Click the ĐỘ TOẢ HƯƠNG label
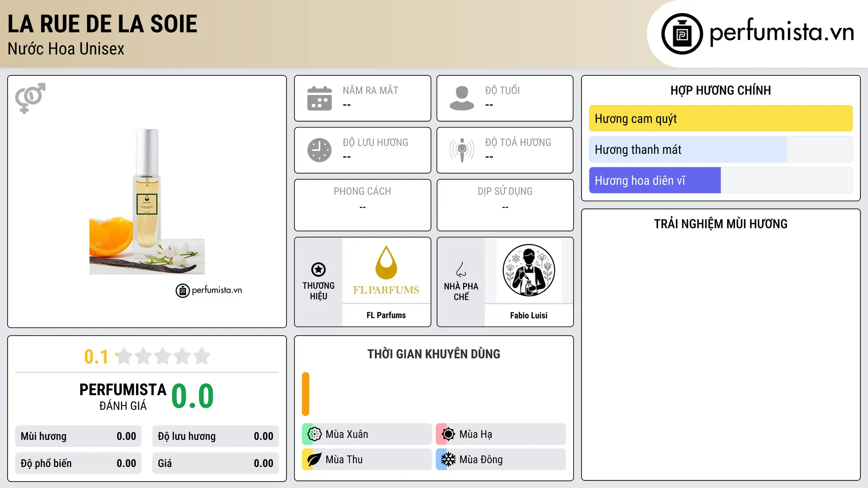Viewport: 868px width, 488px height. (x=518, y=142)
